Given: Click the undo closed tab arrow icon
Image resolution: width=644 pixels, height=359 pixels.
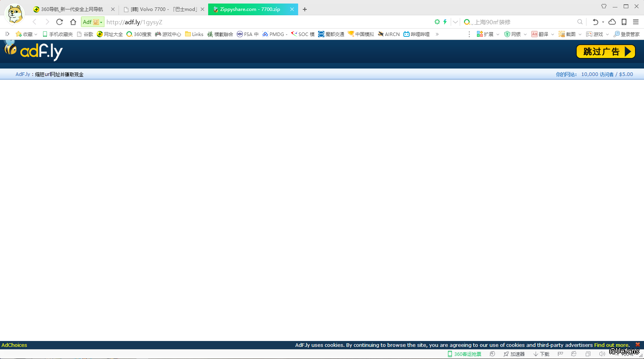Looking at the screenshot, I should (595, 22).
